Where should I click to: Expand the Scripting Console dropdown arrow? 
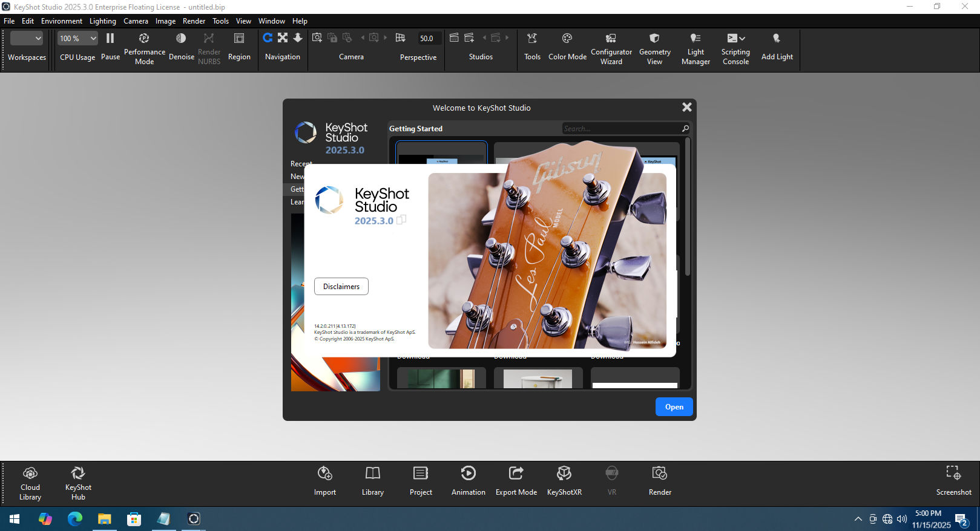coord(742,38)
